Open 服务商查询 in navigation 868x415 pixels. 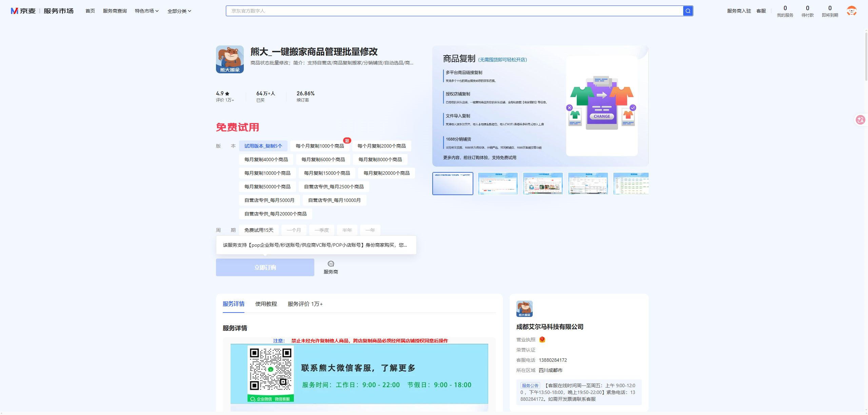point(115,11)
